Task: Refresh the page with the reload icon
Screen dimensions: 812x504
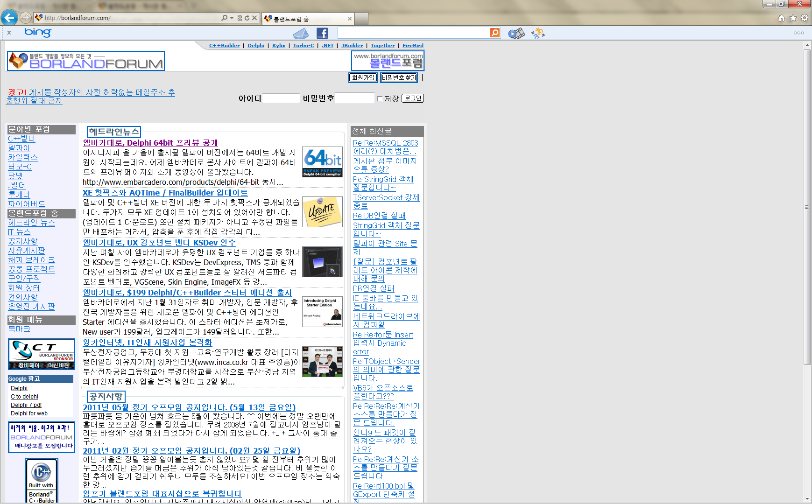Action: pos(247,18)
